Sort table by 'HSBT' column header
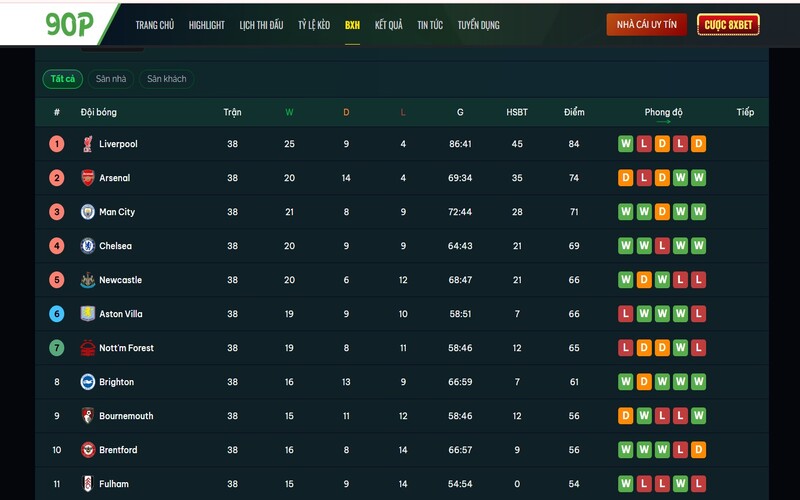 pos(517,112)
